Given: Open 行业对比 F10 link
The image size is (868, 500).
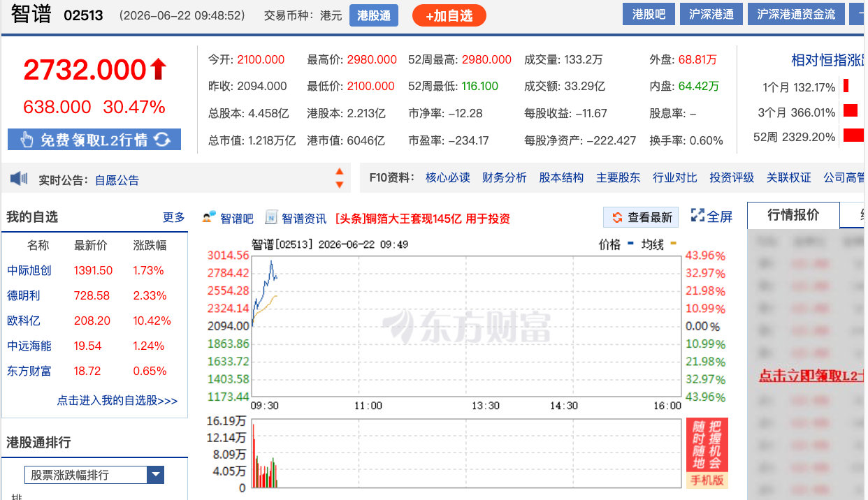Looking at the screenshot, I should (x=674, y=177).
